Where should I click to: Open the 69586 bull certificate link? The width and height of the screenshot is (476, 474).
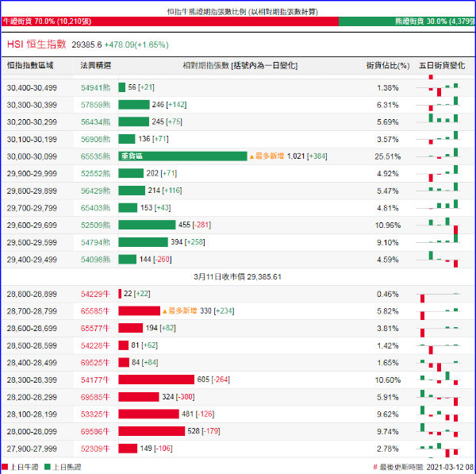(95, 431)
